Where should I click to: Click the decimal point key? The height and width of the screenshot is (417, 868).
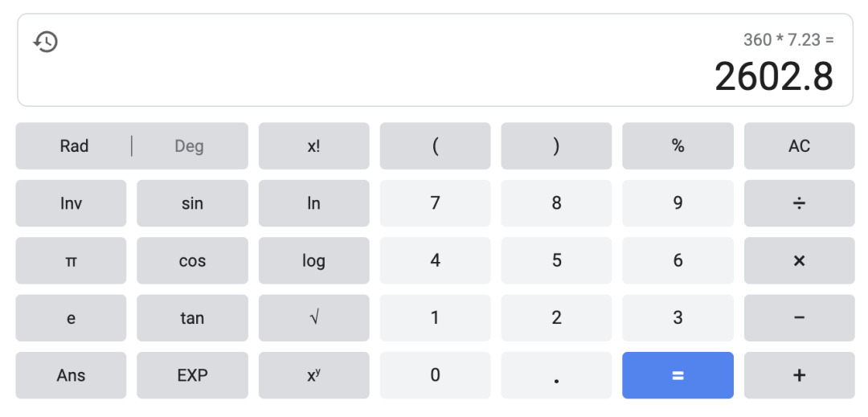(x=556, y=375)
